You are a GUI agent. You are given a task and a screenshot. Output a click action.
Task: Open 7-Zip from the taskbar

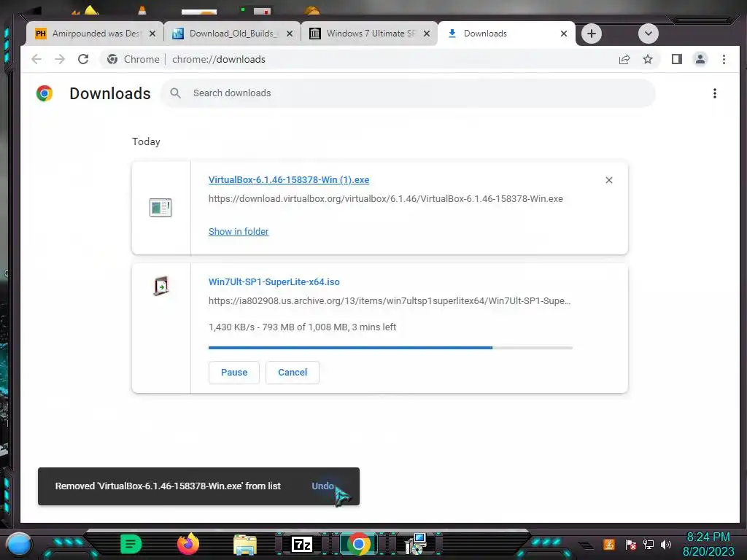point(302,544)
